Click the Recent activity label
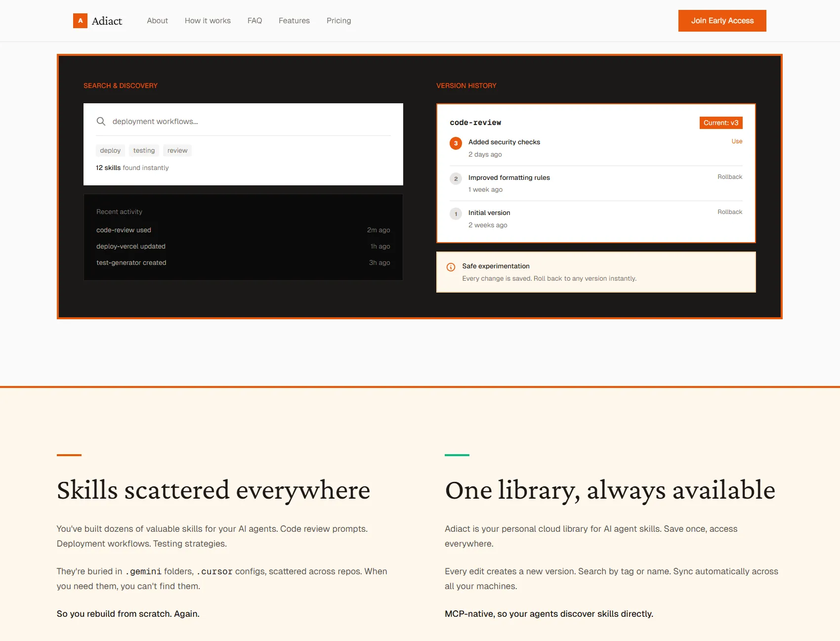840x641 pixels. coord(119,212)
